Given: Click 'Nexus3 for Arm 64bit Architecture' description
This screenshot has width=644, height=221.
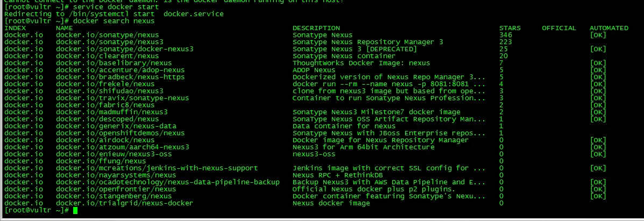Looking at the screenshot, I should [363, 147].
